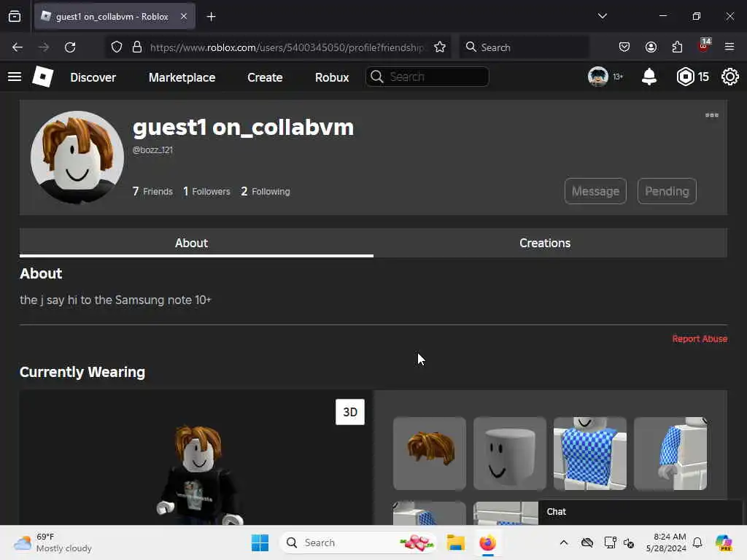Close the guest1 on_collabvm Roblox tab
Viewport: 747px width, 560px height.
click(184, 17)
